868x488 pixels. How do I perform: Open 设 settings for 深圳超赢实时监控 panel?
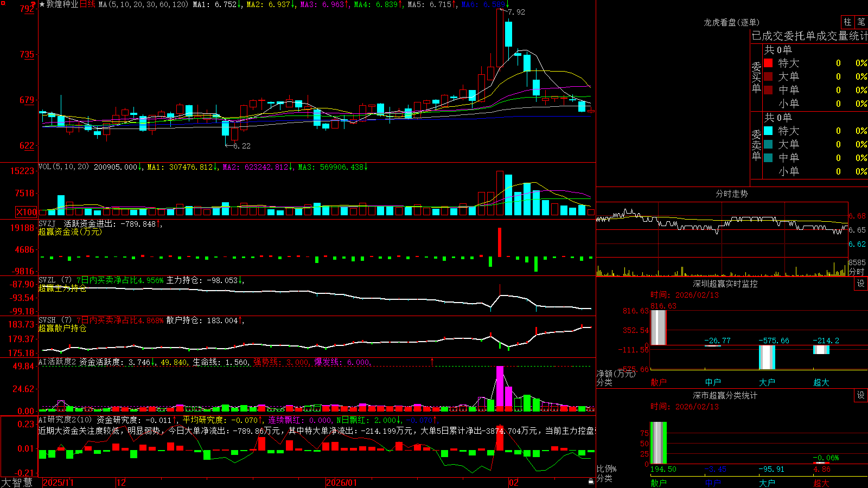861,284
